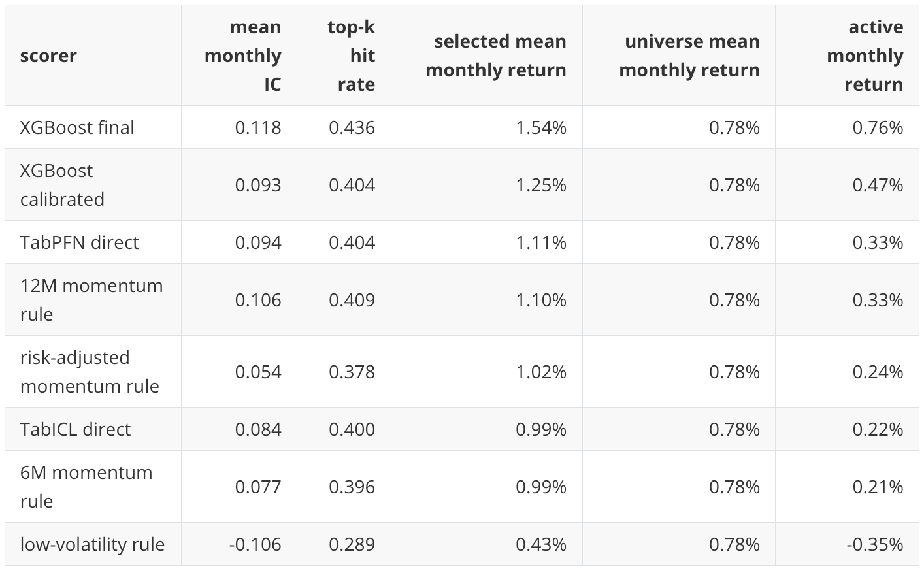Click 'risk-adjusted momentum rule' cell
Viewport: 924px width, 573px height.
point(90,372)
